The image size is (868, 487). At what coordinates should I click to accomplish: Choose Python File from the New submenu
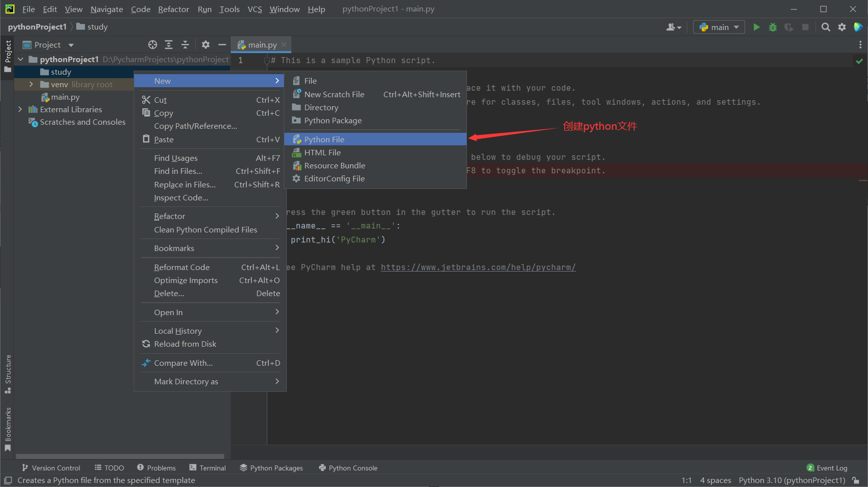coord(375,139)
